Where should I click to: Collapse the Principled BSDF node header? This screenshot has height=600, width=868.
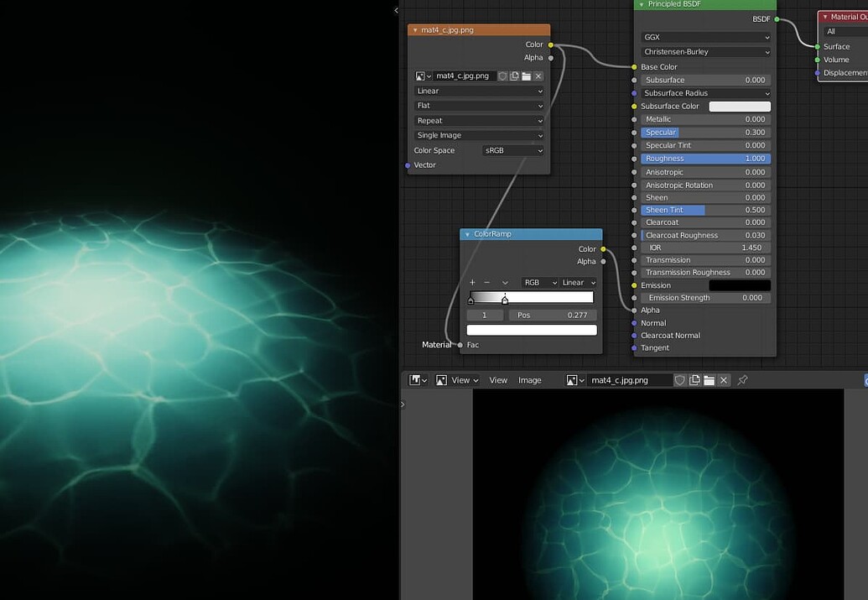pyautogui.click(x=641, y=4)
